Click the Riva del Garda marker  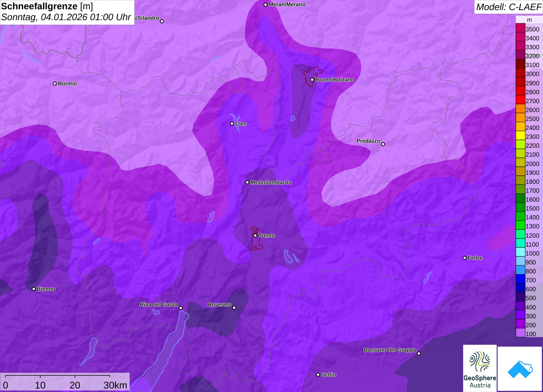pyautogui.click(x=180, y=308)
